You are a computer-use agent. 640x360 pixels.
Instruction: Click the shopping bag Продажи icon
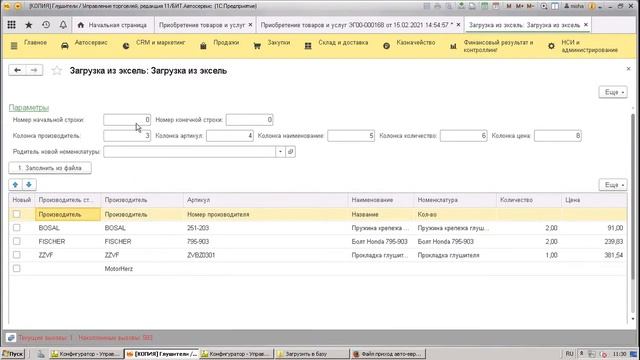tap(203, 46)
